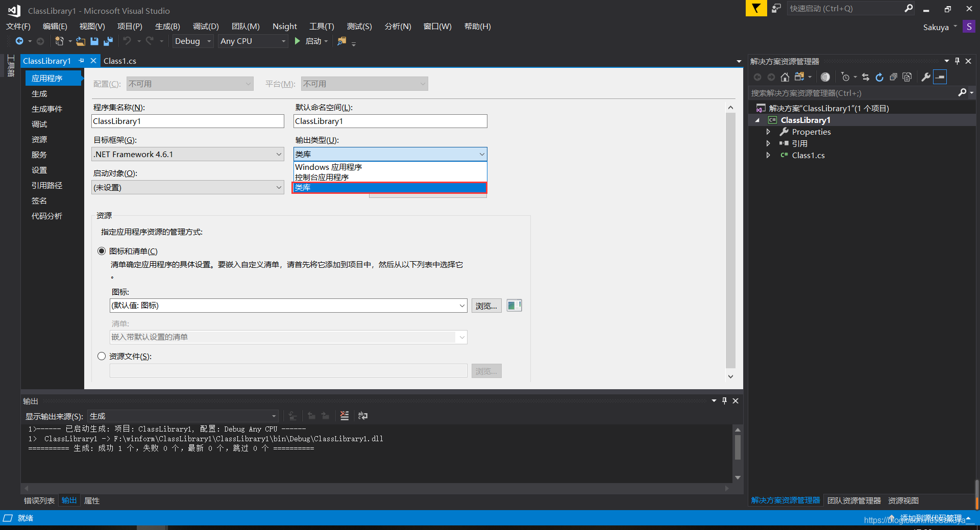Click the 默认命名空间 text field
This screenshot has height=530, width=980.
(390, 121)
